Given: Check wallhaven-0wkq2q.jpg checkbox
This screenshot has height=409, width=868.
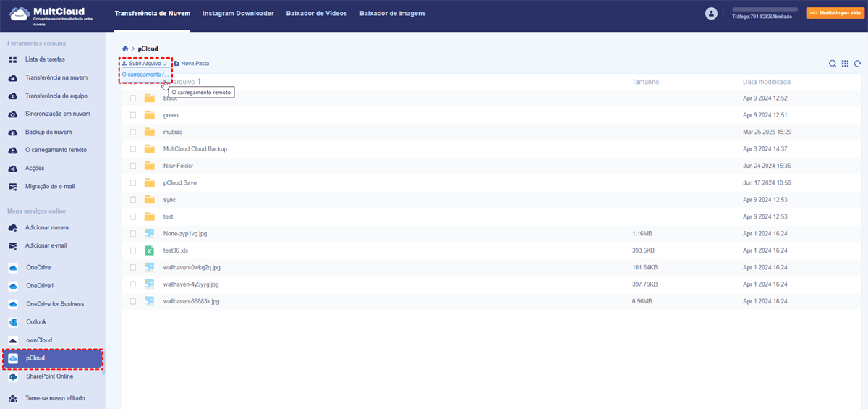Looking at the screenshot, I should tap(133, 267).
